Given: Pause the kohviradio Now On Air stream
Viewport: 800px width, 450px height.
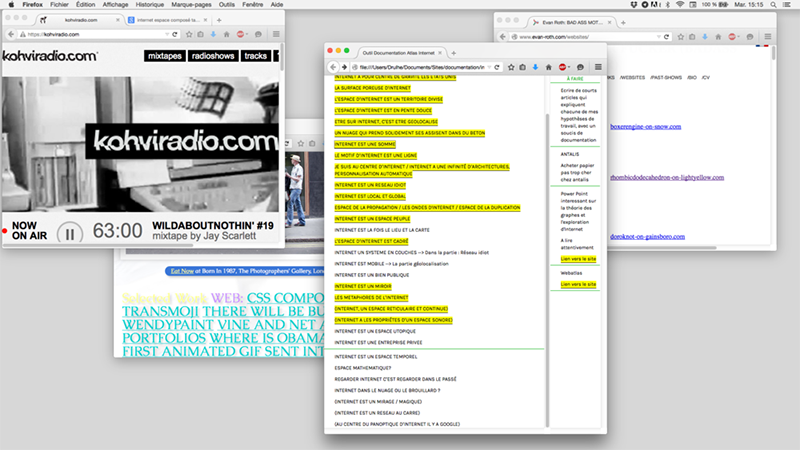Looking at the screenshot, I should 68,233.
